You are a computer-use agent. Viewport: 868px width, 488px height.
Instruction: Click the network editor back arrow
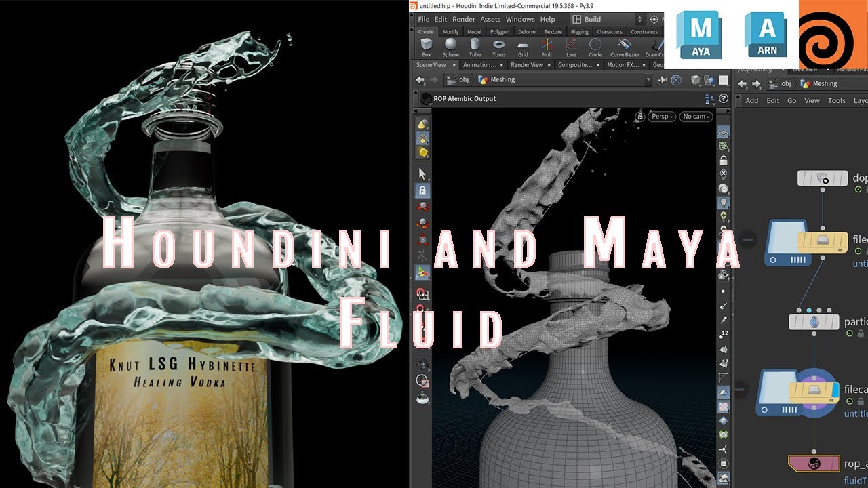[743, 84]
